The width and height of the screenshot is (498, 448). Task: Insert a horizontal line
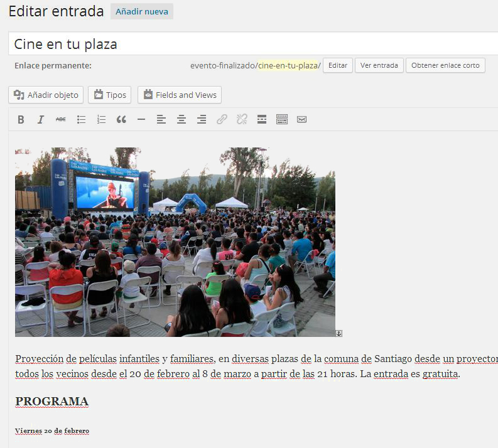[x=141, y=120]
